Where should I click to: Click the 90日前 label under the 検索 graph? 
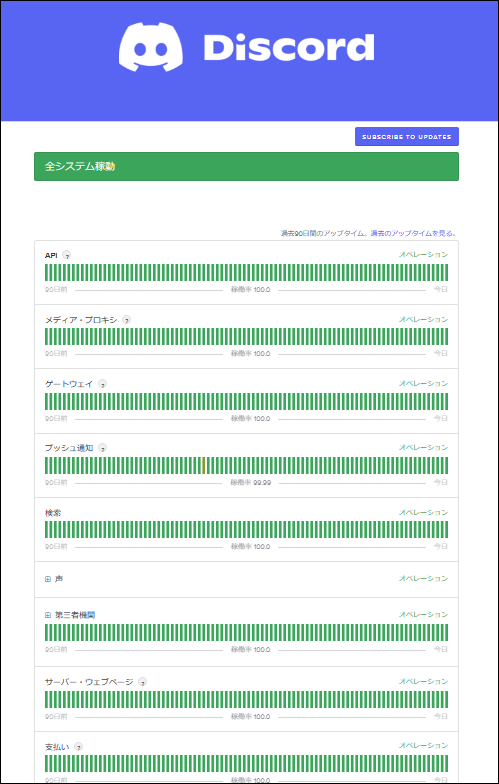pyautogui.click(x=56, y=546)
